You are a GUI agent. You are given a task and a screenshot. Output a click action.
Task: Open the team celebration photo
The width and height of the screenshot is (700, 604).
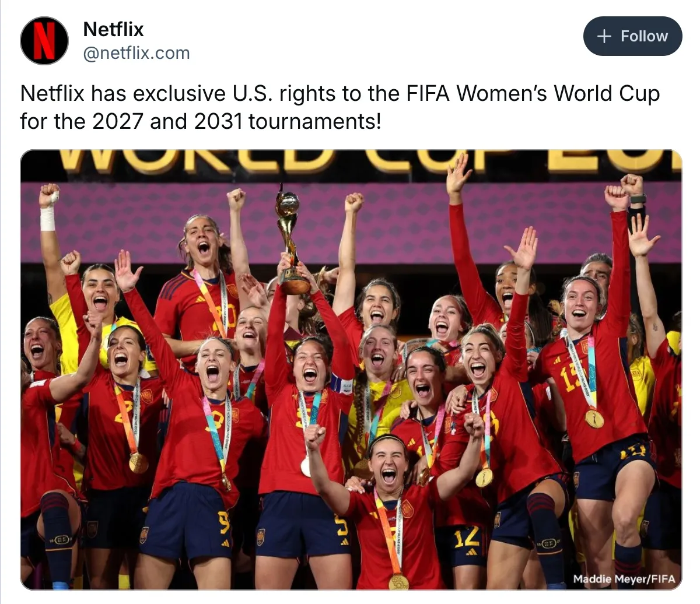[x=351, y=370]
